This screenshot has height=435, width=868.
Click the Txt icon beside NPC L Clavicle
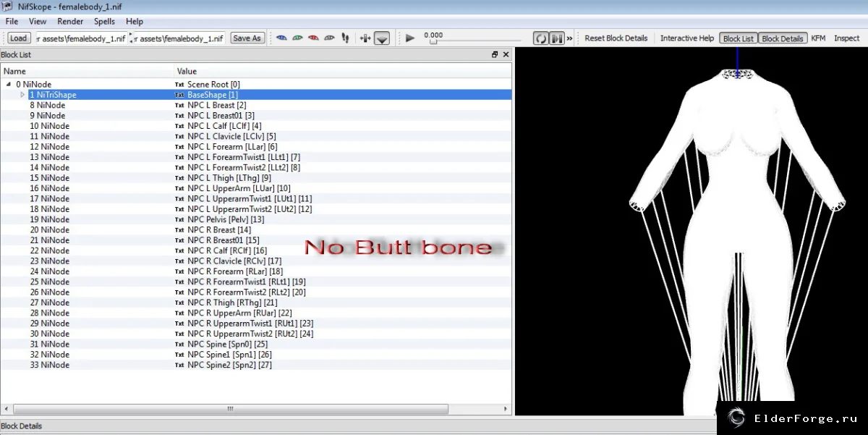point(179,136)
